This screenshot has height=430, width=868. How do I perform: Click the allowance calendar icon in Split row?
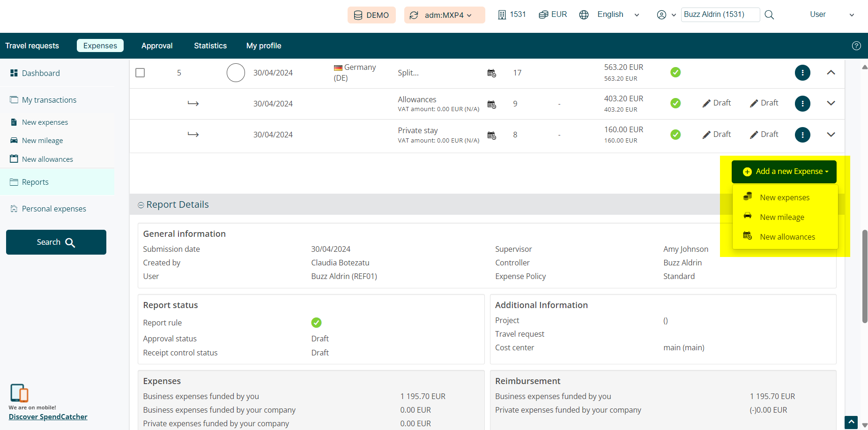(491, 73)
